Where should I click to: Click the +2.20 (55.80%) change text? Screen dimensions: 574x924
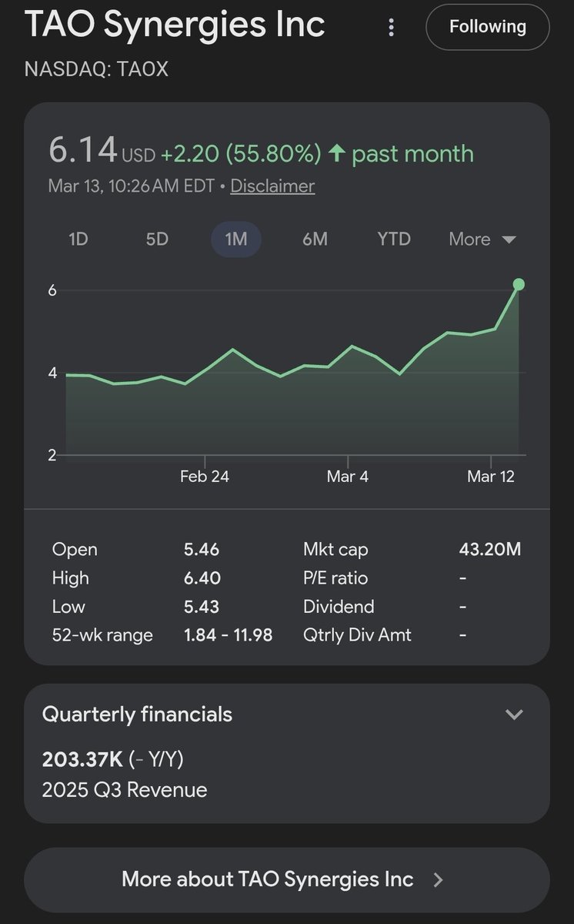[241, 154]
